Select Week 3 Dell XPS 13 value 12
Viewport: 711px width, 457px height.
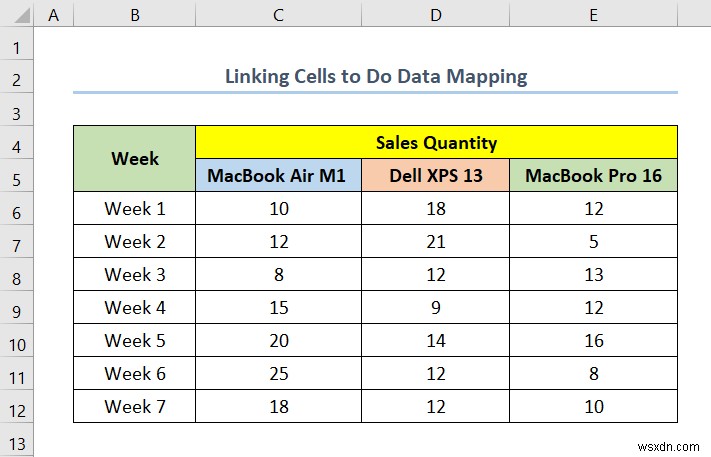[435, 274]
